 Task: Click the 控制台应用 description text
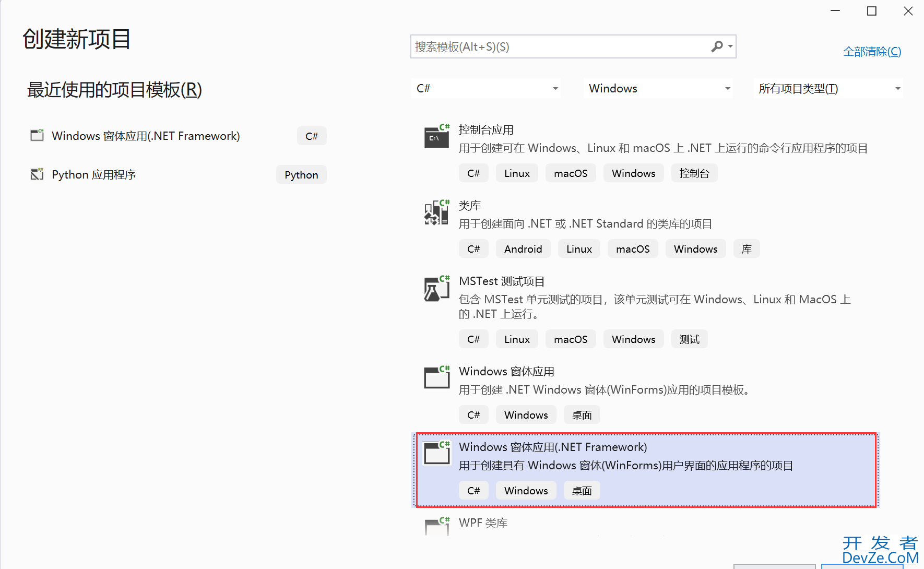pos(663,148)
